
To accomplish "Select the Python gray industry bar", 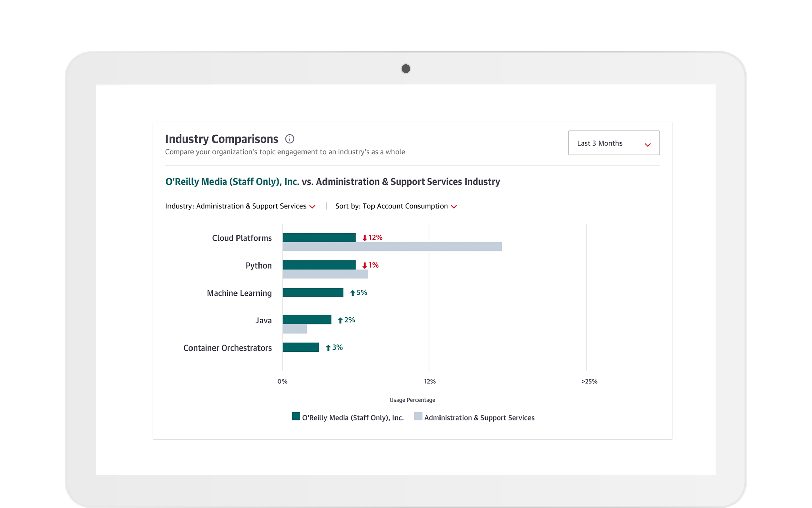I will [x=325, y=274].
